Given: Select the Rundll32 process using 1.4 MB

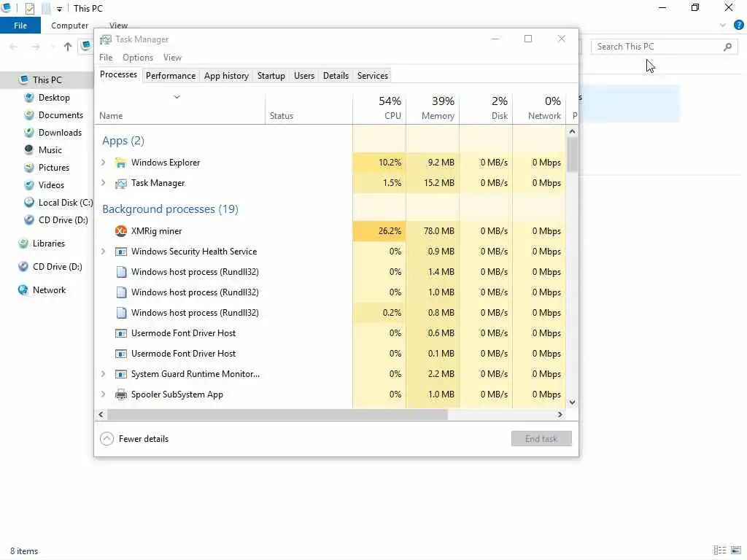Looking at the screenshot, I should pos(330,272).
